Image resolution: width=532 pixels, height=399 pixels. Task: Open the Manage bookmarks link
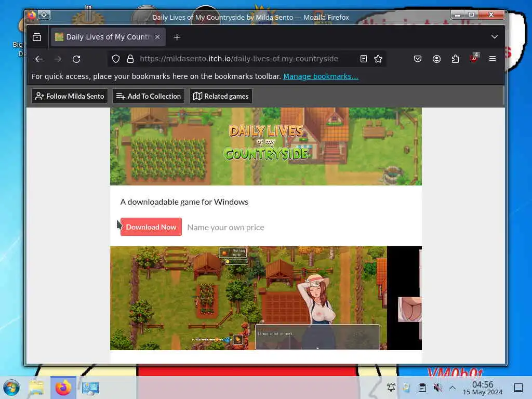pyautogui.click(x=321, y=76)
